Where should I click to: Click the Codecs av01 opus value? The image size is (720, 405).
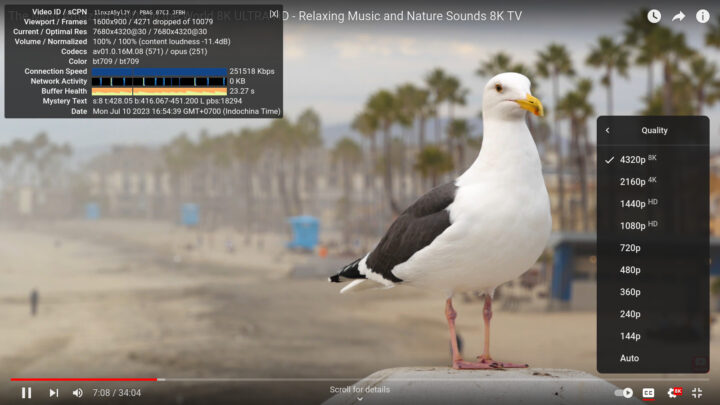150,51
